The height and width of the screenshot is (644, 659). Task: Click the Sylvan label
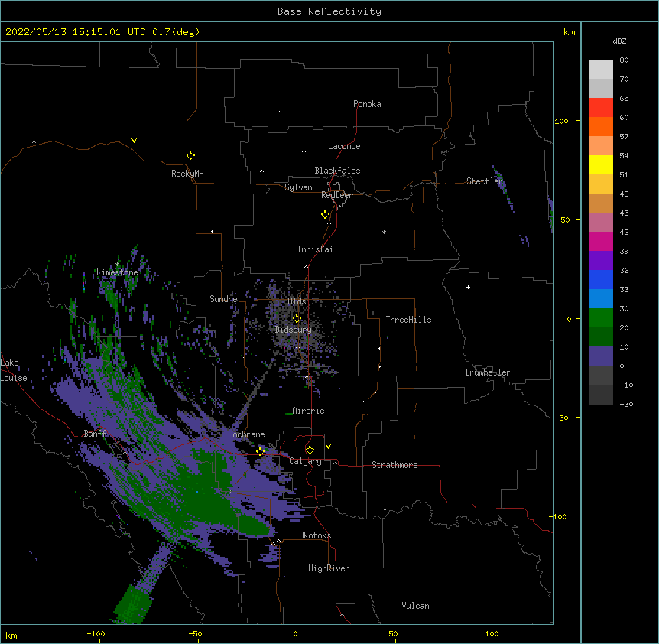298,187
